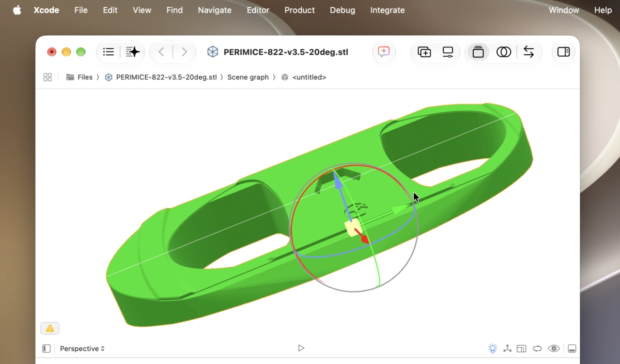
Task: Open the coding assistant sparkle button
Action: [x=133, y=52]
